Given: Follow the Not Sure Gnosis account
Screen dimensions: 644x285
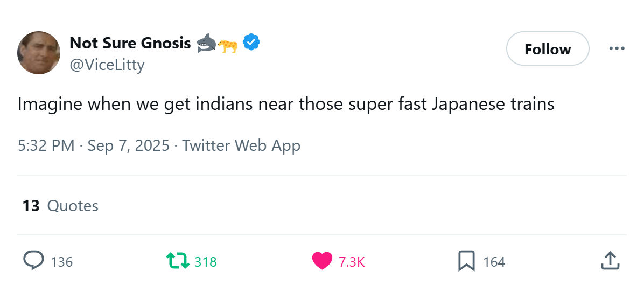Looking at the screenshot, I should click(x=548, y=49).
